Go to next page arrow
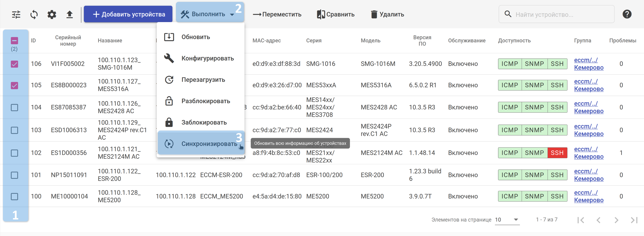The image size is (644, 236). (616, 220)
